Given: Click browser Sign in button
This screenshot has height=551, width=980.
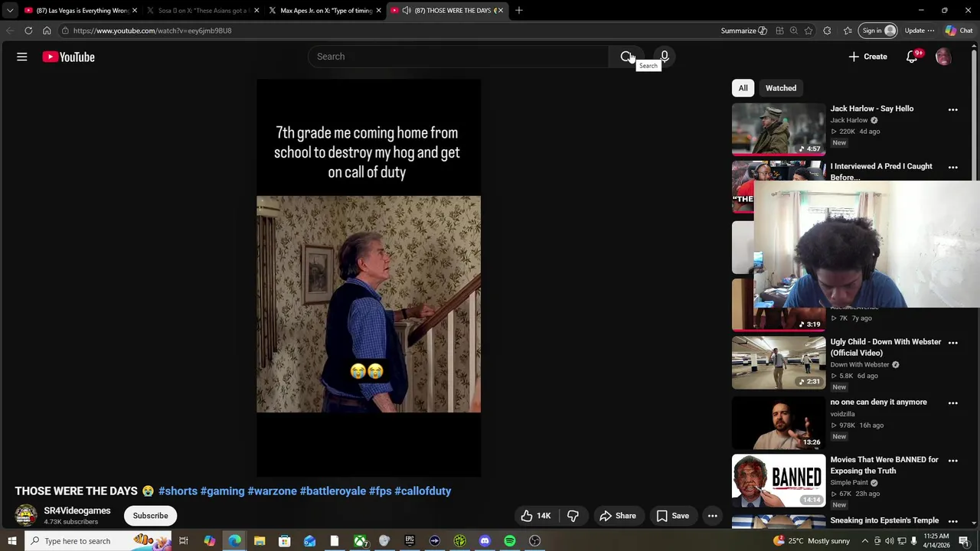Looking at the screenshot, I should (878, 31).
